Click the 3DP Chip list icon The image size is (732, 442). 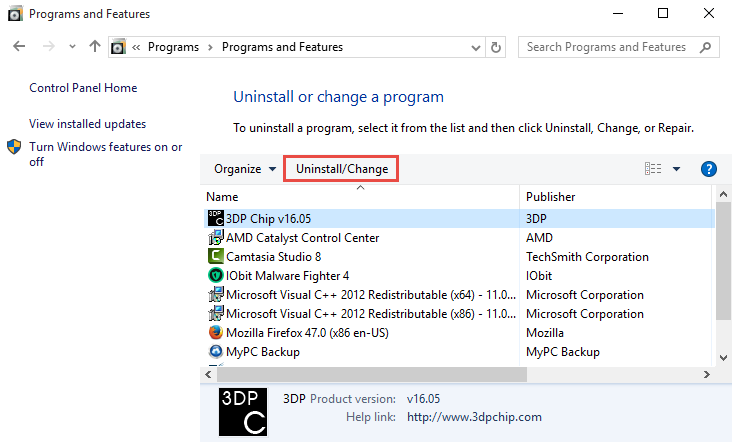coord(216,218)
